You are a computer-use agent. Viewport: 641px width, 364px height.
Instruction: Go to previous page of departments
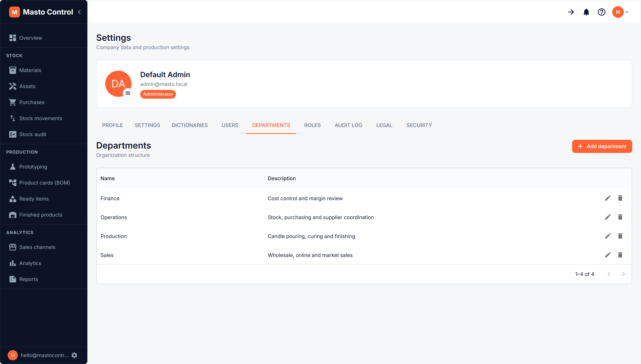point(609,274)
